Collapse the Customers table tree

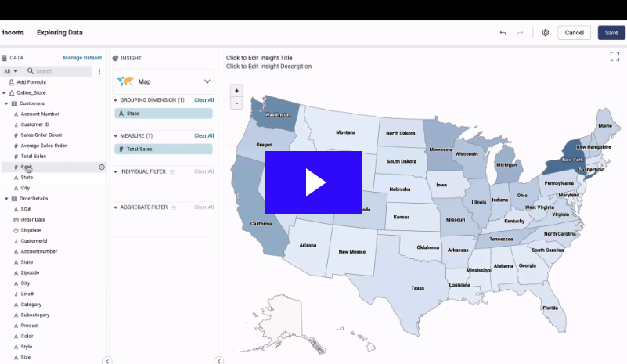pos(6,103)
